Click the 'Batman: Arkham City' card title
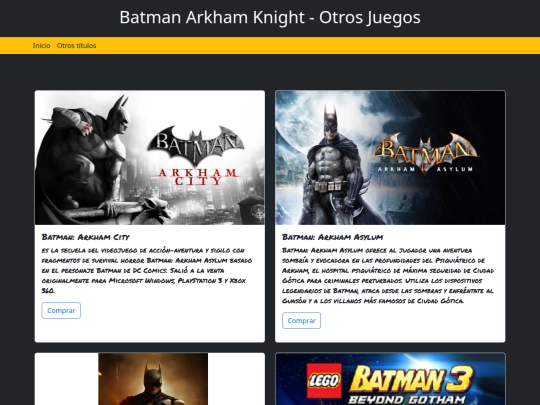This screenshot has height=405, width=540. pos(85,237)
